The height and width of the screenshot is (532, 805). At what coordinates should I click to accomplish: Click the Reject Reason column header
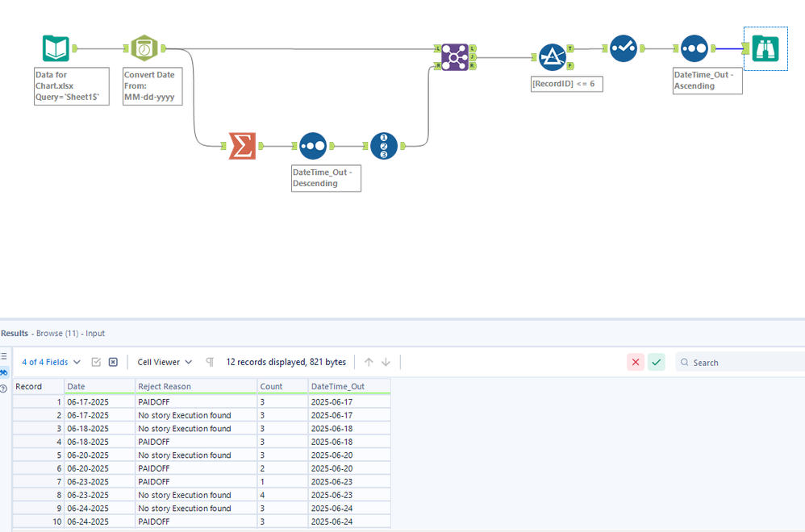[x=196, y=386]
